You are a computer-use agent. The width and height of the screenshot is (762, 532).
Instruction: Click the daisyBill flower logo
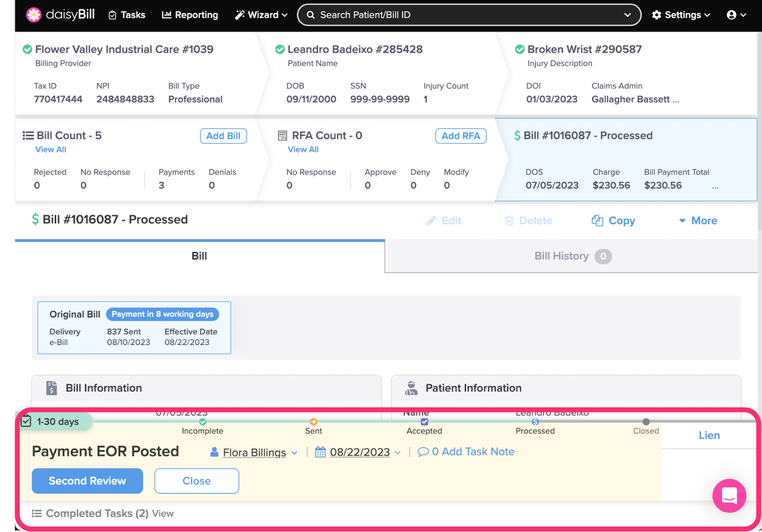[x=34, y=15]
